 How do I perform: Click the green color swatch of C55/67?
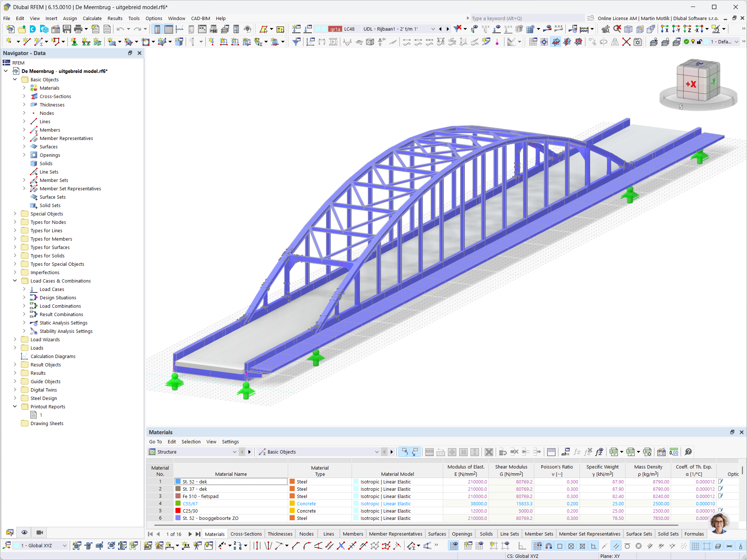[x=178, y=503]
